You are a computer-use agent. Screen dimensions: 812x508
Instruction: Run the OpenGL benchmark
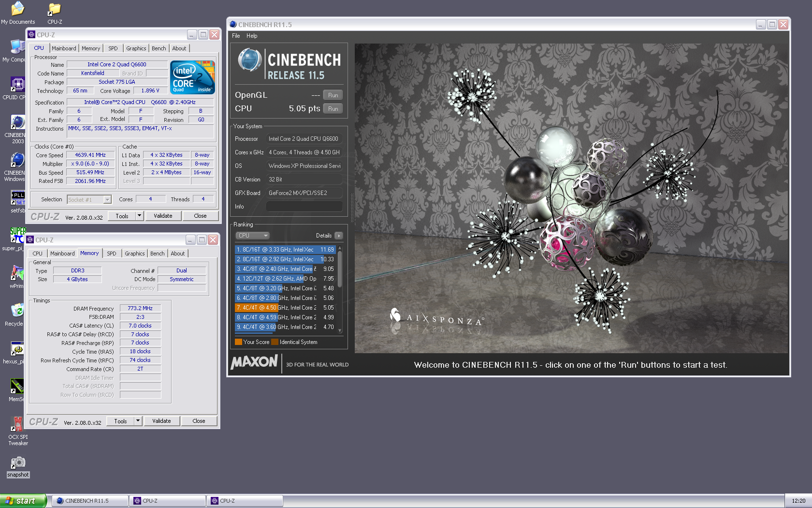333,95
